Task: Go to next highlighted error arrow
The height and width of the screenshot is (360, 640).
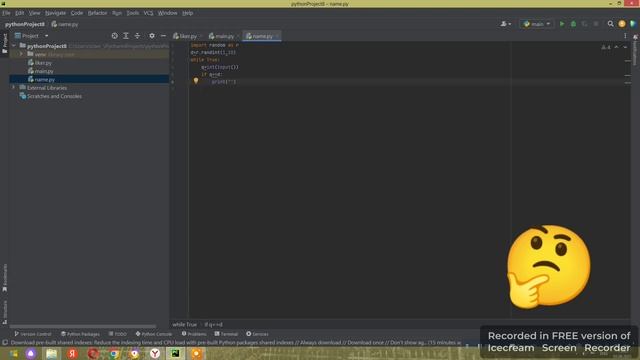Action: click(x=625, y=47)
